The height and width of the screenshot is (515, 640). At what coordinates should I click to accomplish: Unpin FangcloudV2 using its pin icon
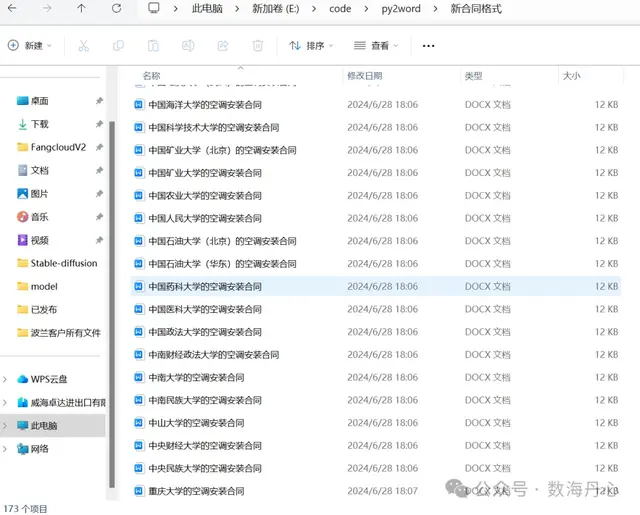pos(99,147)
